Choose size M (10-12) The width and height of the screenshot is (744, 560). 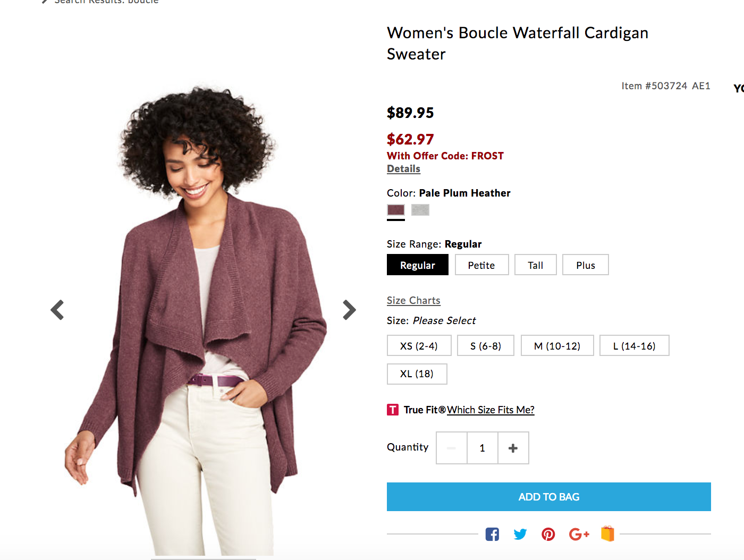click(557, 345)
